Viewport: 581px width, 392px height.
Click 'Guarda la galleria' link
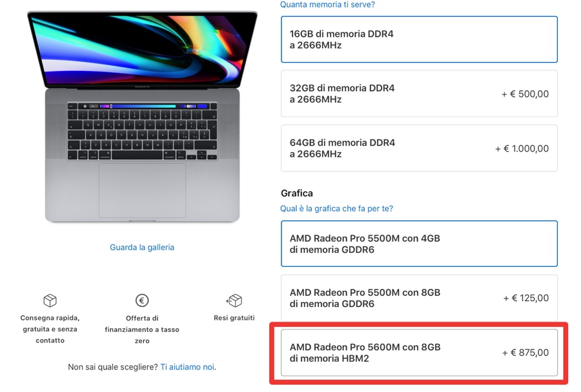[142, 248]
